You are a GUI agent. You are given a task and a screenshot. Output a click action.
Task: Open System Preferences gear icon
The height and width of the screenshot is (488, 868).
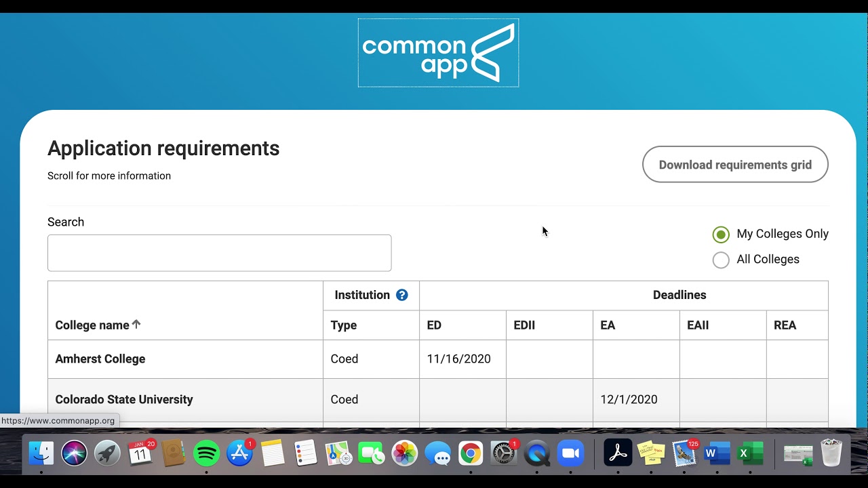(x=504, y=453)
